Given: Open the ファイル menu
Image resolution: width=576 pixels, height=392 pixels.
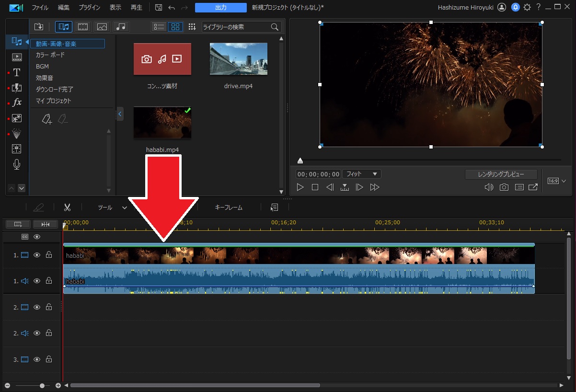Looking at the screenshot, I should tap(40, 8).
